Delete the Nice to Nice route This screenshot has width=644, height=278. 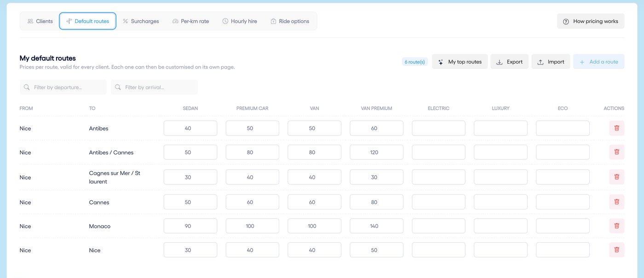coord(616,250)
